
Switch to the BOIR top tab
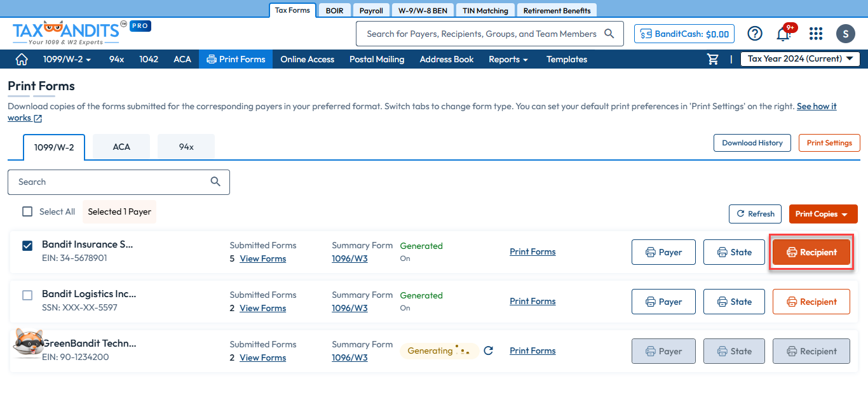pos(334,10)
